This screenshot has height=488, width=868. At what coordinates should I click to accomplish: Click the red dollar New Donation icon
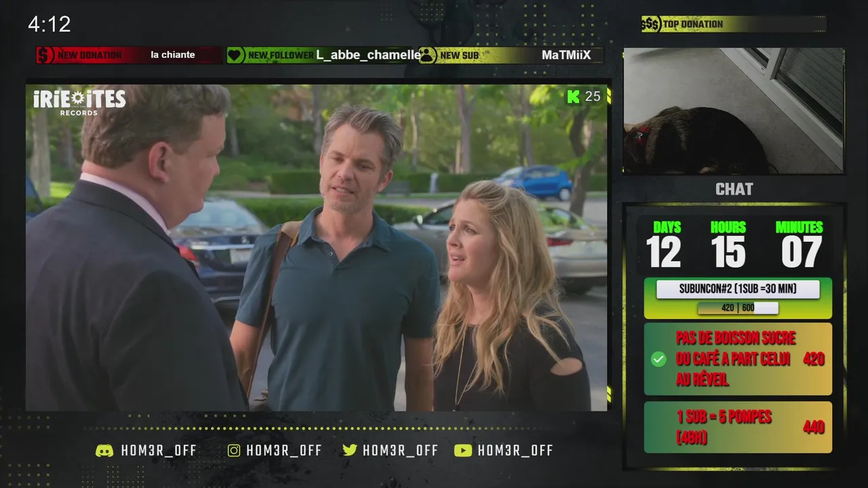[45, 55]
